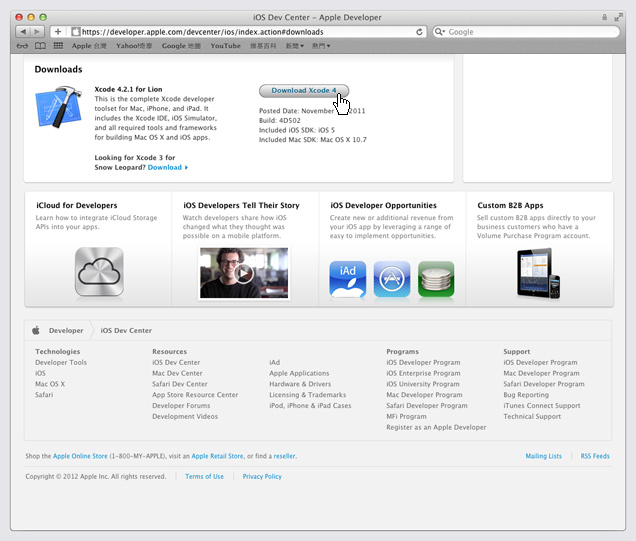Open Developer Forums footer link
The width and height of the screenshot is (636, 541).
(x=181, y=406)
